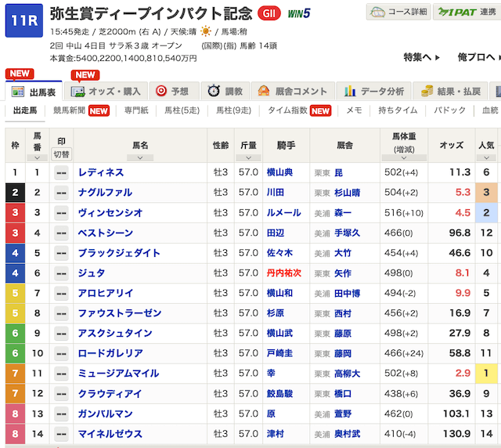Viewport: 501px width, 448px height.
Task: Open the 予想 tab with target icon
Action: pyautogui.click(x=172, y=91)
